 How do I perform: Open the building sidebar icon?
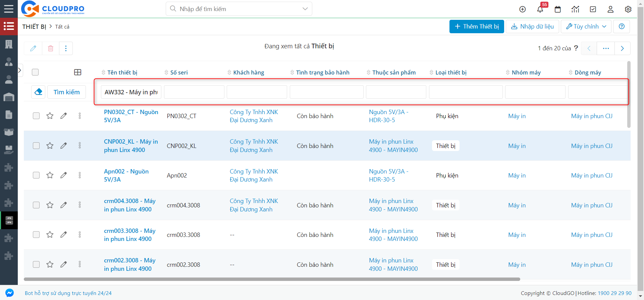pyautogui.click(x=9, y=44)
